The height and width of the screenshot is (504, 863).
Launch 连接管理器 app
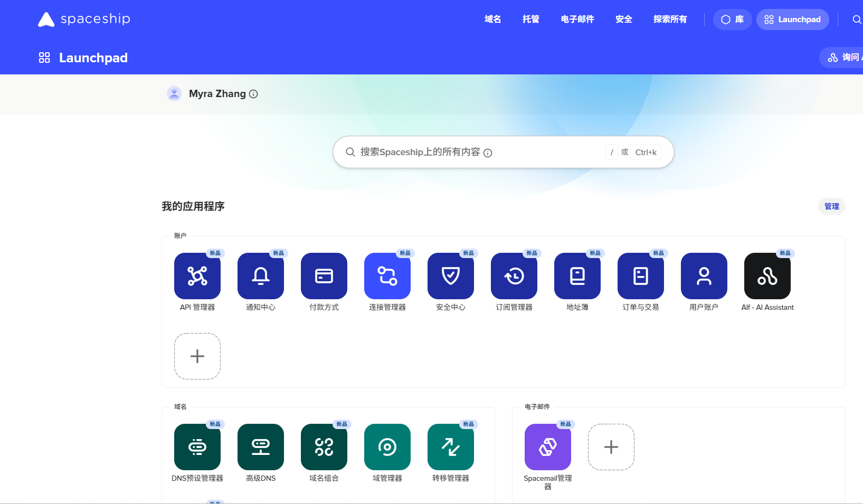coord(387,276)
